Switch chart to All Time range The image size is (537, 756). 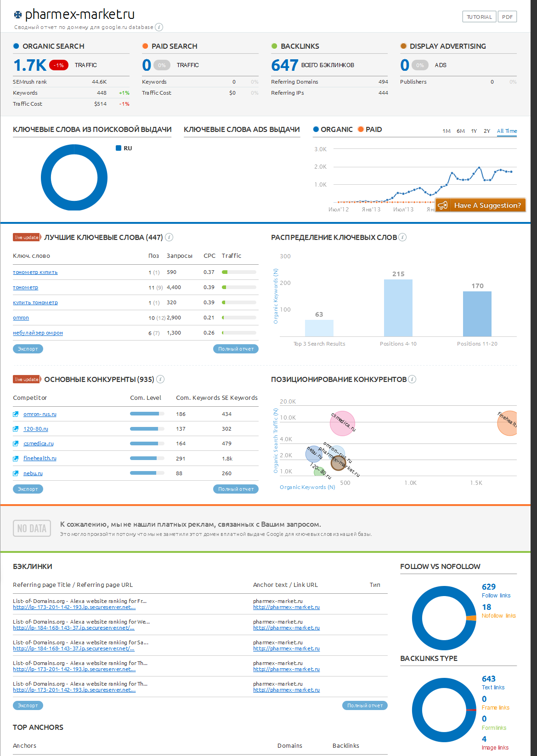pos(507,131)
